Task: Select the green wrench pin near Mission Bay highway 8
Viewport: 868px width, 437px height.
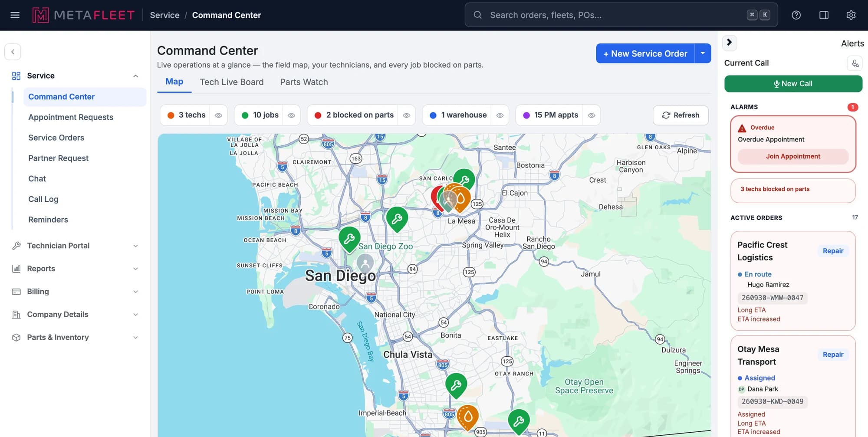Action: (x=349, y=239)
